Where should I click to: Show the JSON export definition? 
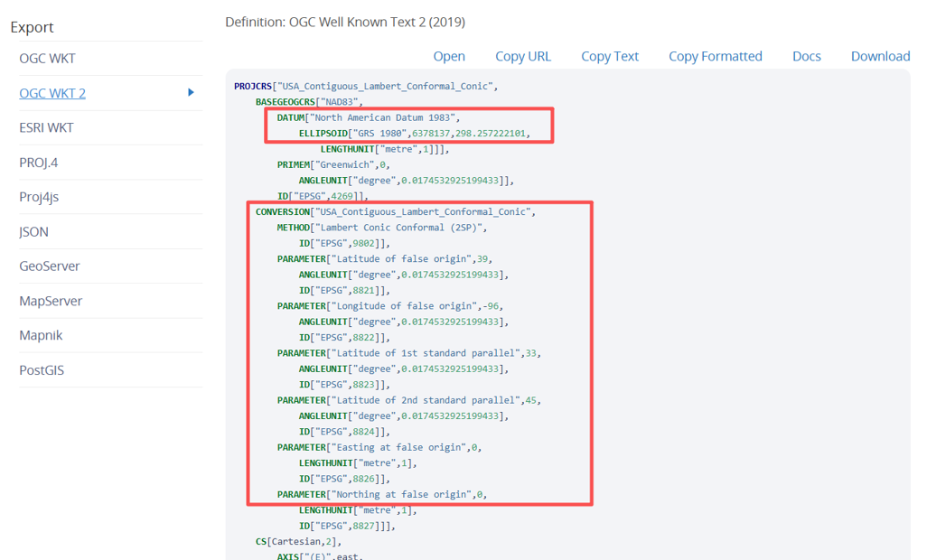[34, 231]
